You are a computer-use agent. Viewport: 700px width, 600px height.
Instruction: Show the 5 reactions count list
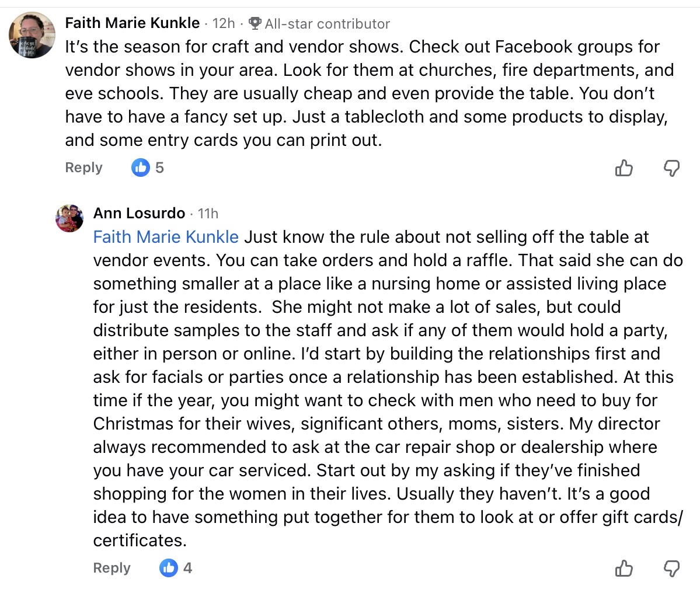159,168
